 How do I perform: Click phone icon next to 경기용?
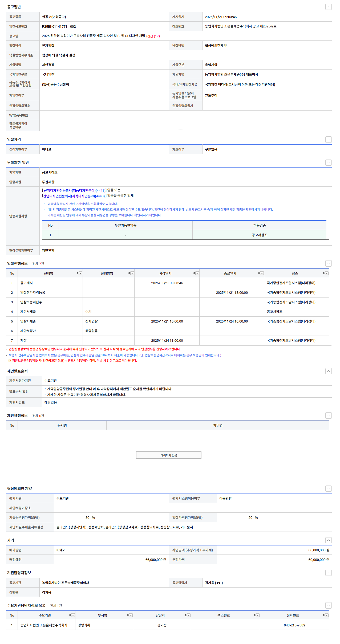pyautogui.click(x=218, y=583)
